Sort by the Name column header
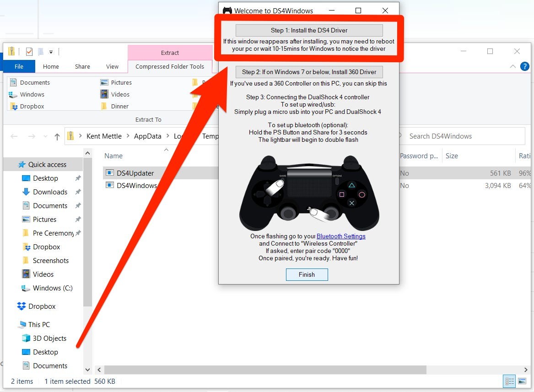This screenshot has height=392, width=534. click(113, 156)
